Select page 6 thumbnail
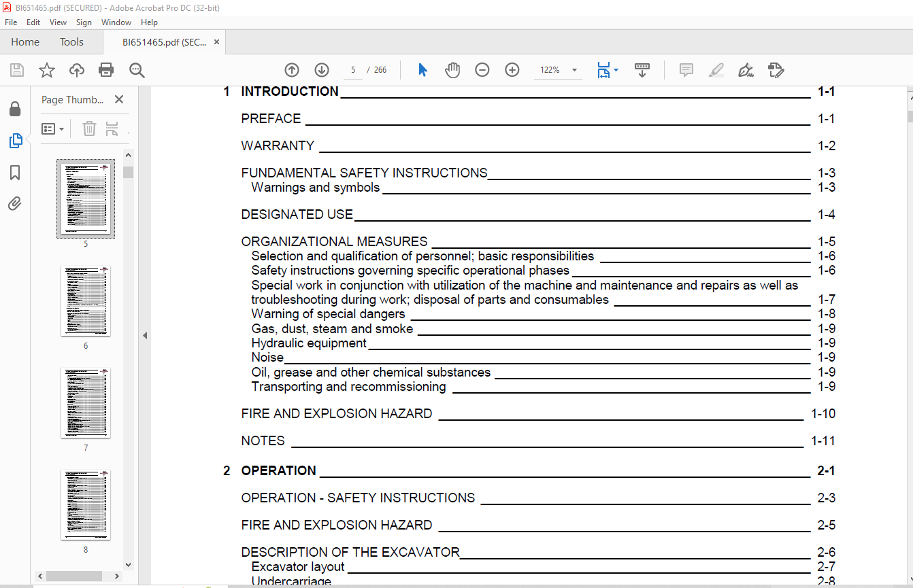The width and height of the screenshot is (913, 588). pos(86,300)
